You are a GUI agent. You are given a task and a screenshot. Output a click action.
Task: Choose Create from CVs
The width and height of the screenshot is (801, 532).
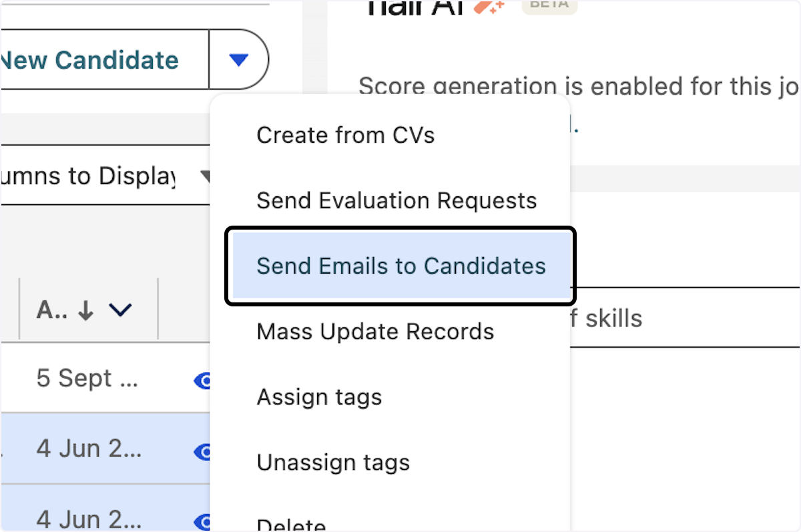(345, 135)
